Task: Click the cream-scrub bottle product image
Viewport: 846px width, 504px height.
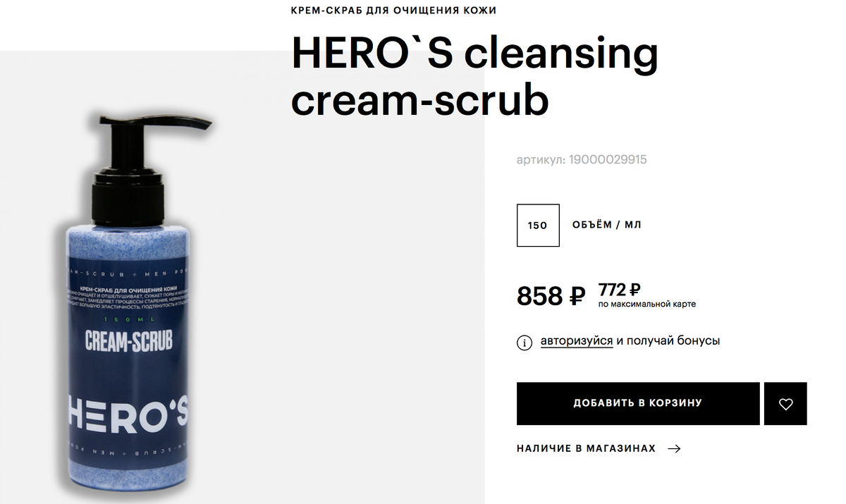Action: [132, 303]
